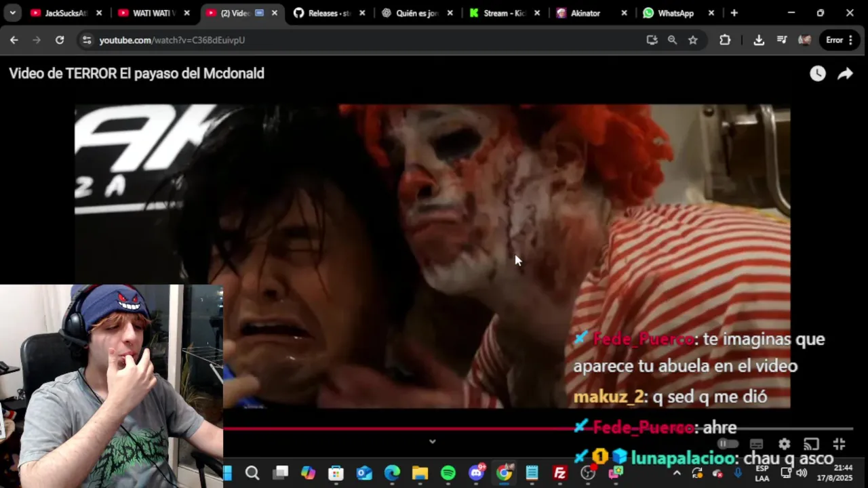The width and height of the screenshot is (868, 488).
Task: Open the media controls icon
Action: (x=782, y=40)
